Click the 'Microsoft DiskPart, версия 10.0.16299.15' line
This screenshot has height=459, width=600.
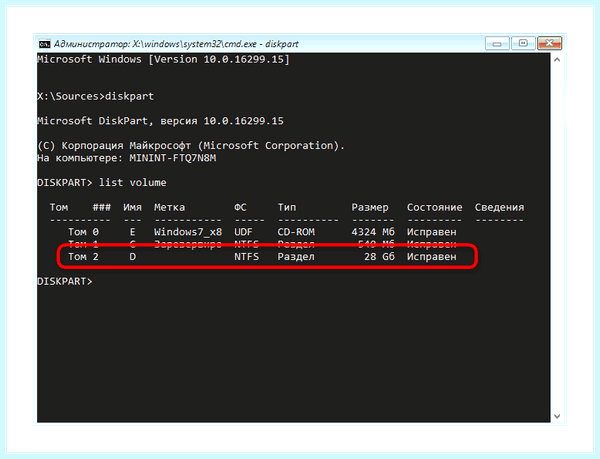click(160, 121)
